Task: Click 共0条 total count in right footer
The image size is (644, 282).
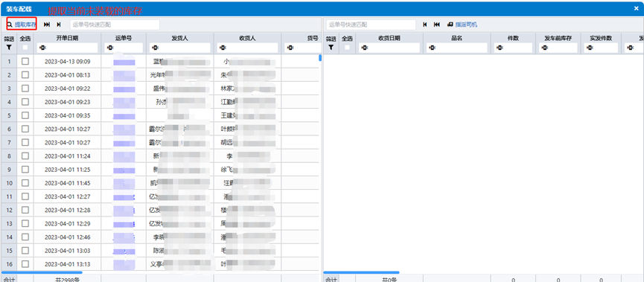Action: 389,280
